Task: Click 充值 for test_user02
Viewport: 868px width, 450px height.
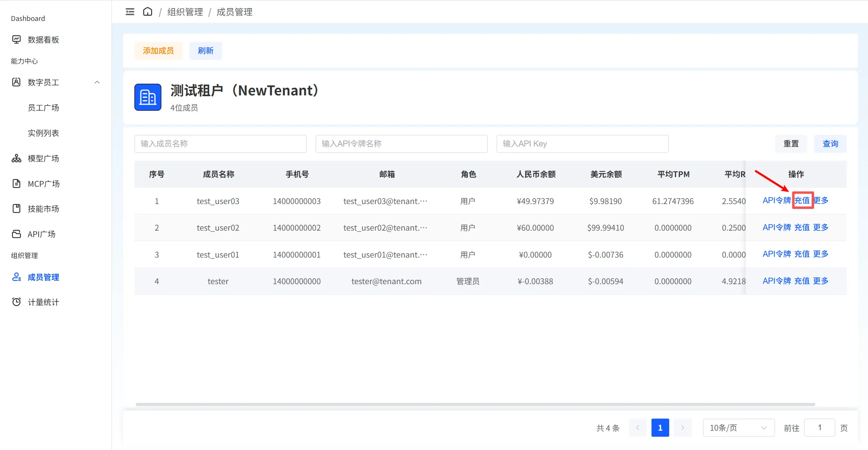Action: tap(802, 227)
